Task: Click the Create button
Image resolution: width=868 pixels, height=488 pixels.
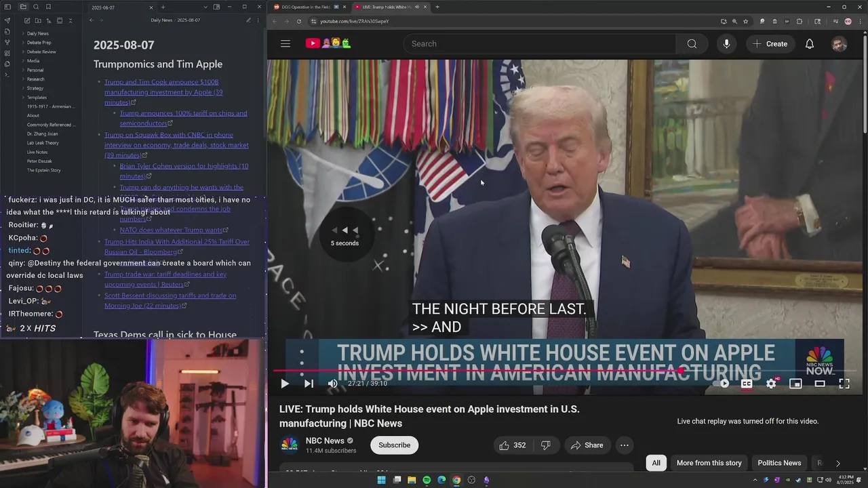Action: coord(770,43)
